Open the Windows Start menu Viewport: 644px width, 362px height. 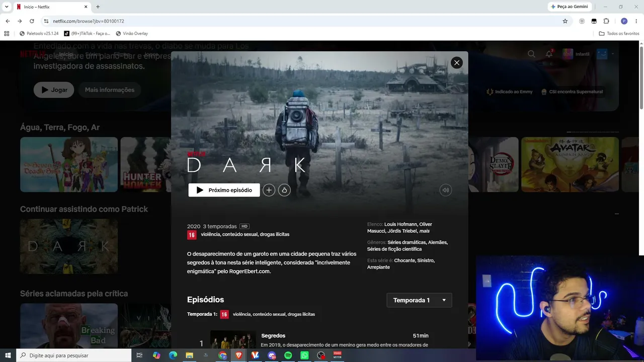click(8, 355)
